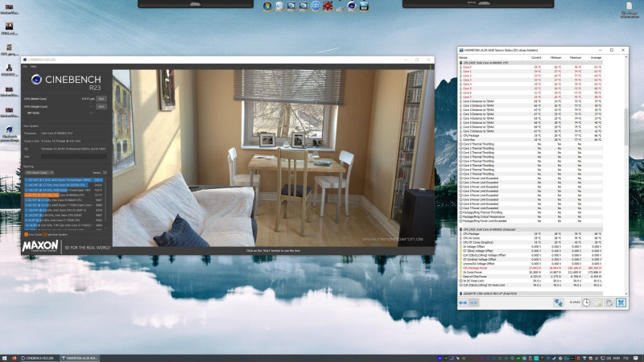Click the CPU Package Power lightning icon
This screenshot has height=362, width=644.
pos(460,268)
